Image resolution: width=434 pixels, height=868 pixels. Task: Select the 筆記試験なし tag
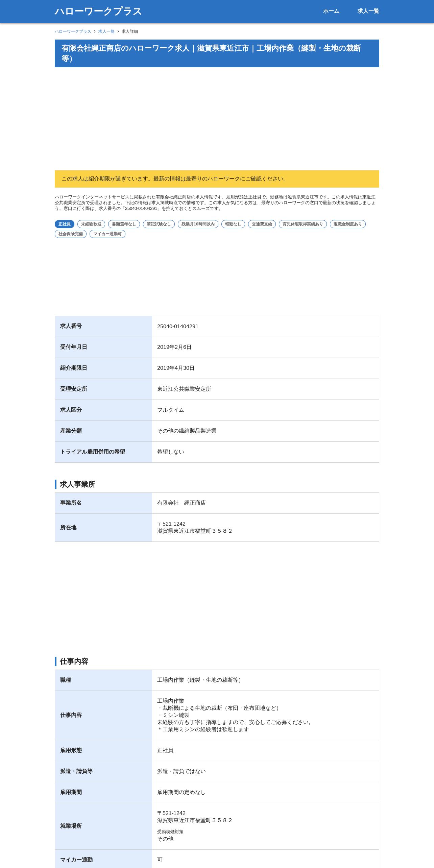[159, 224]
